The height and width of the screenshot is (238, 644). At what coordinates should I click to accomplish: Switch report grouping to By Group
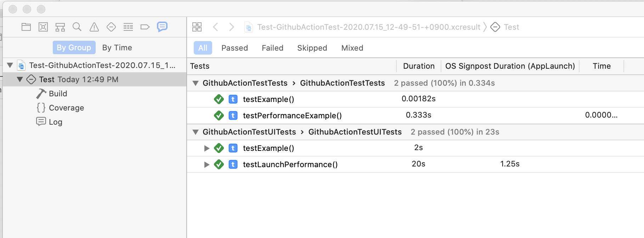[74, 47]
